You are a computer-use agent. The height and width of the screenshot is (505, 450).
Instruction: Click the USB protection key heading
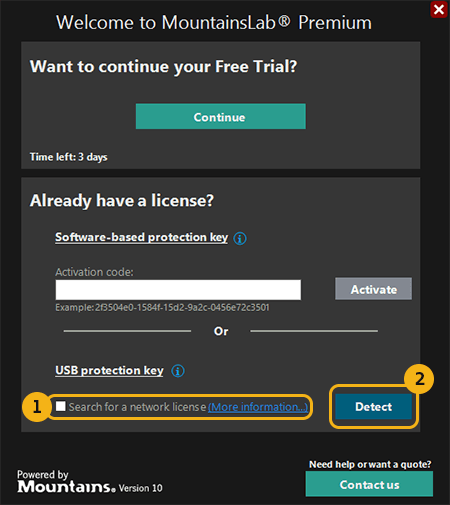pyautogui.click(x=109, y=370)
